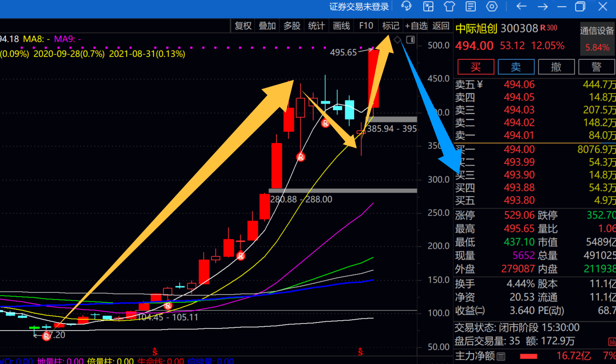Go back with the left arrow
The image size is (616, 364).
point(521,6)
